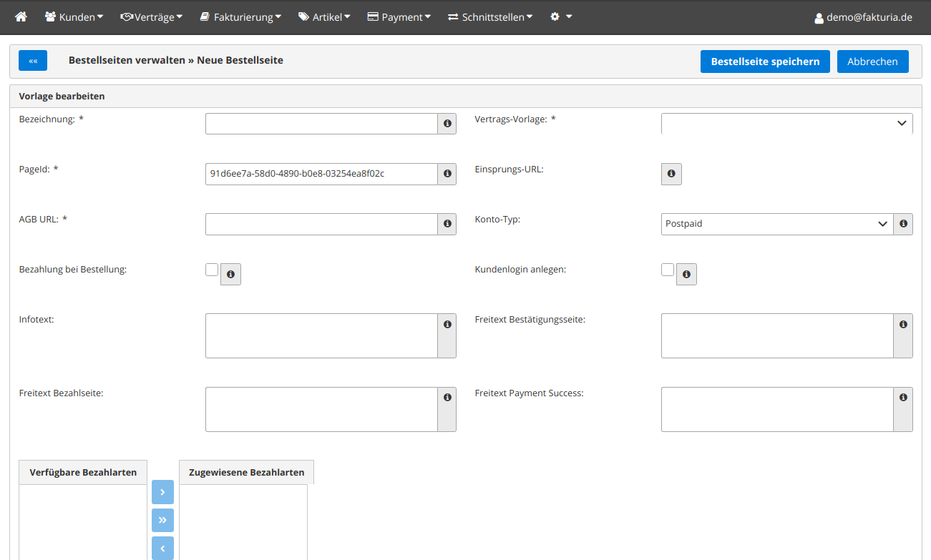Click info icon for Einsprungs-URL
Image resolution: width=931 pixels, height=560 pixels.
[x=671, y=174]
